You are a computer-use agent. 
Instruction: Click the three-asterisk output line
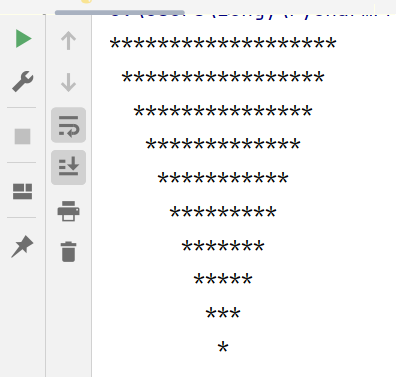(x=223, y=314)
